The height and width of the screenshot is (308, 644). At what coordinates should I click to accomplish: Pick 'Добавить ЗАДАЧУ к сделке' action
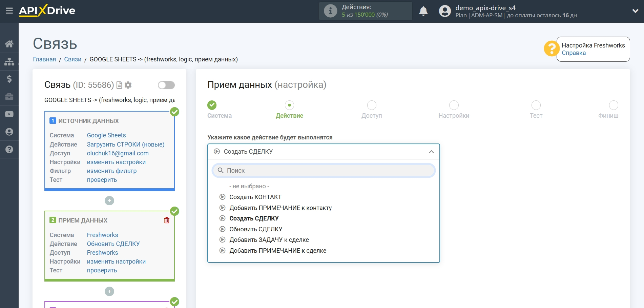(x=269, y=240)
